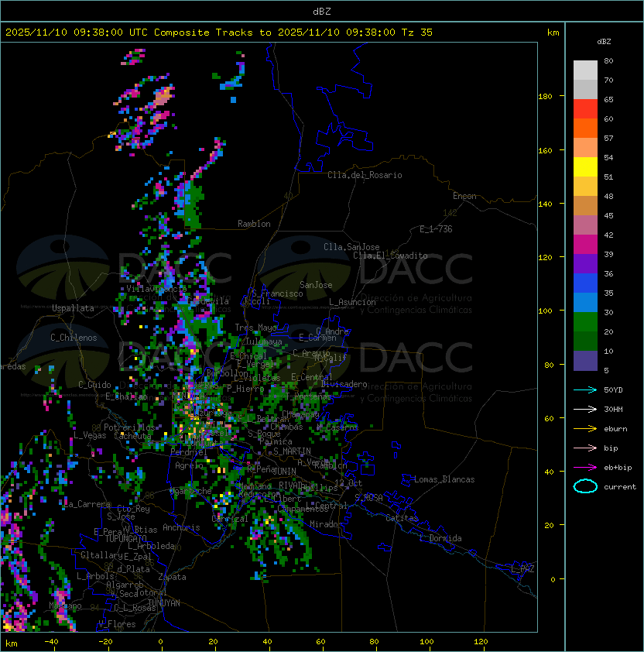Click the C_Chilenos map label
The width and height of the screenshot is (644, 652).
click(74, 338)
